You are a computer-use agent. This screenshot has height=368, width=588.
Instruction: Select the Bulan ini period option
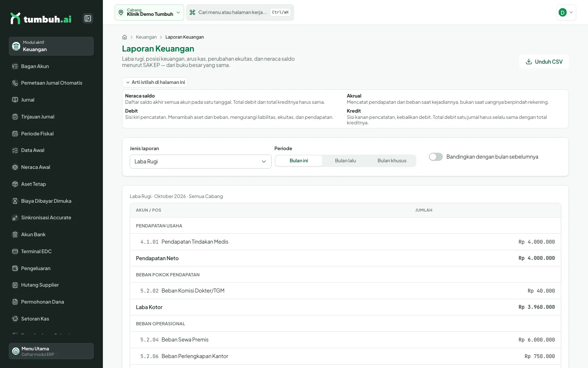[299, 161]
